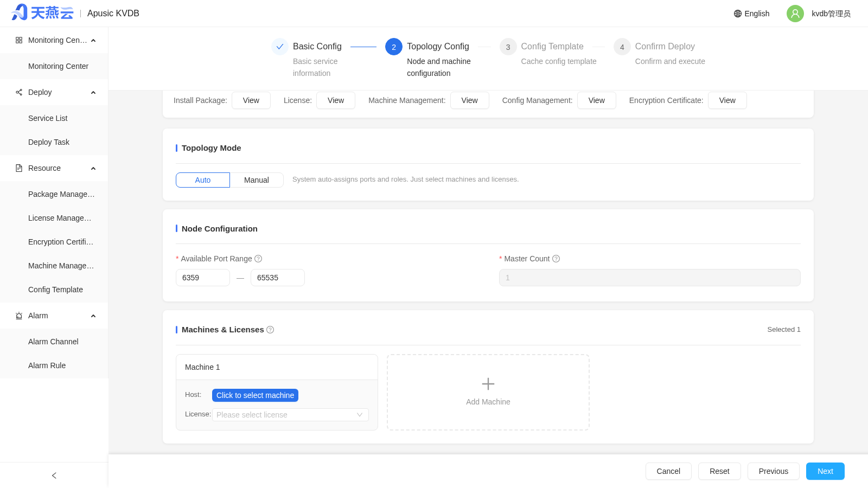
Task: Click the Basic Config checkmark step icon
Action: [x=280, y=47]
